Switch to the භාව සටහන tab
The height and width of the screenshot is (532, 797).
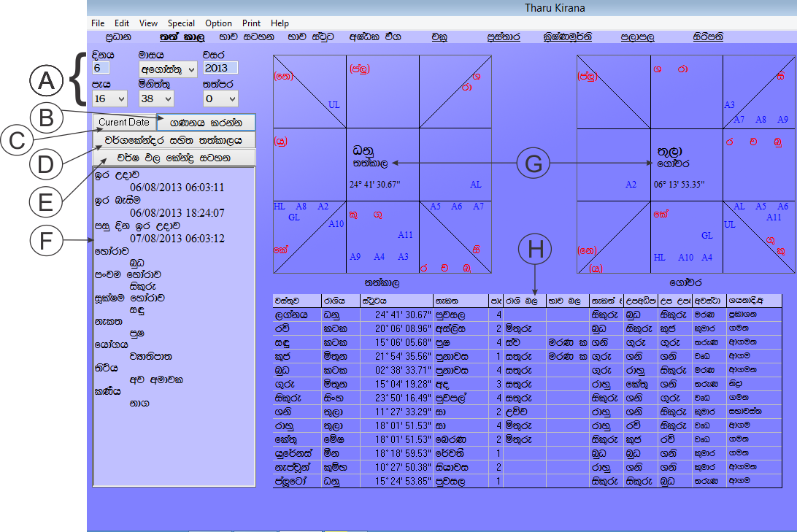(247, 37)
